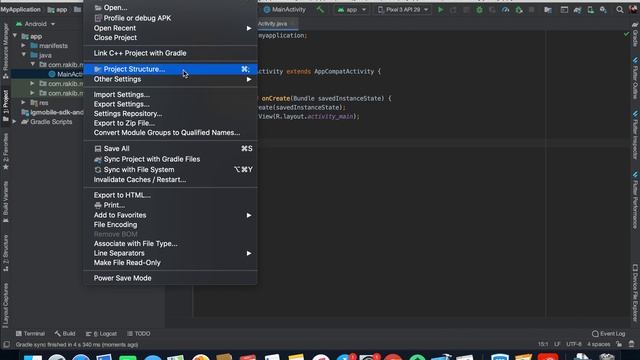Click Export Settings... entry
This screenshot has height=360, width=640.
click(171, 104)
